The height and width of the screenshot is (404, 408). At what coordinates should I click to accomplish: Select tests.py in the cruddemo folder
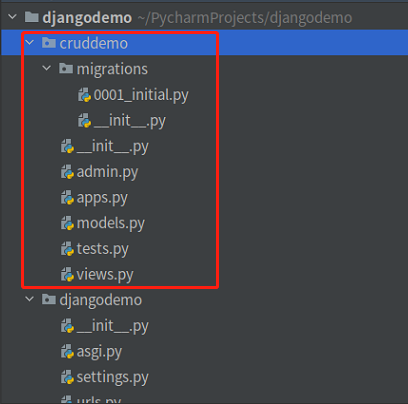[x=102, y=249]
